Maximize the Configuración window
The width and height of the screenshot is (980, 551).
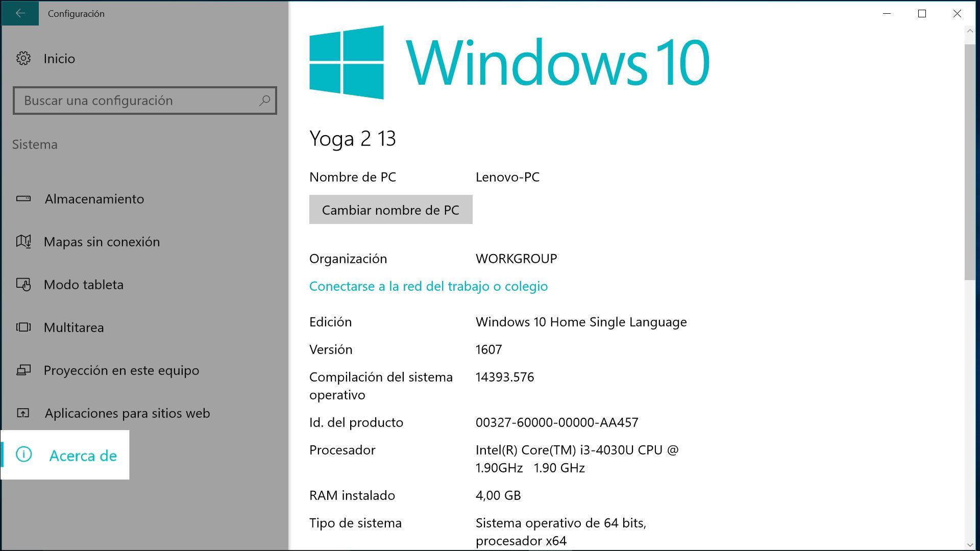tap(922, 13)
